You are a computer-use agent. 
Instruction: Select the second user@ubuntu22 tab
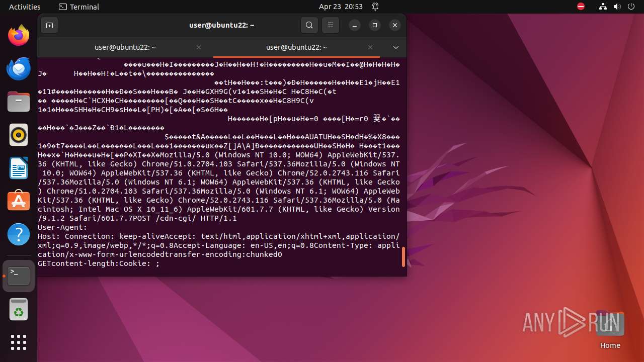click(297, 47)
